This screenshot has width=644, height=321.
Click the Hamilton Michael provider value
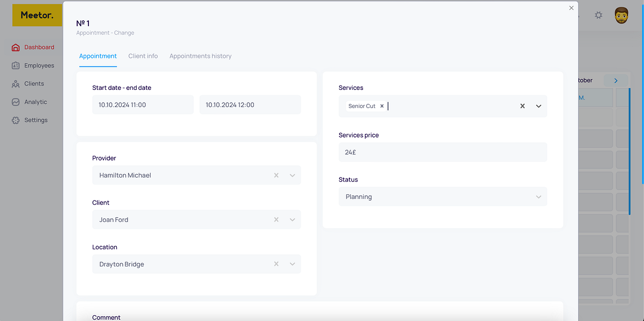(x=125, y=175)
